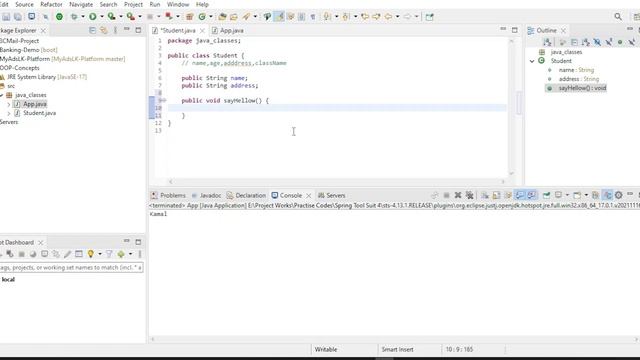
Task: Click the New Java Class green C icon
Action: pyautogui.click(x=202, y=17)
